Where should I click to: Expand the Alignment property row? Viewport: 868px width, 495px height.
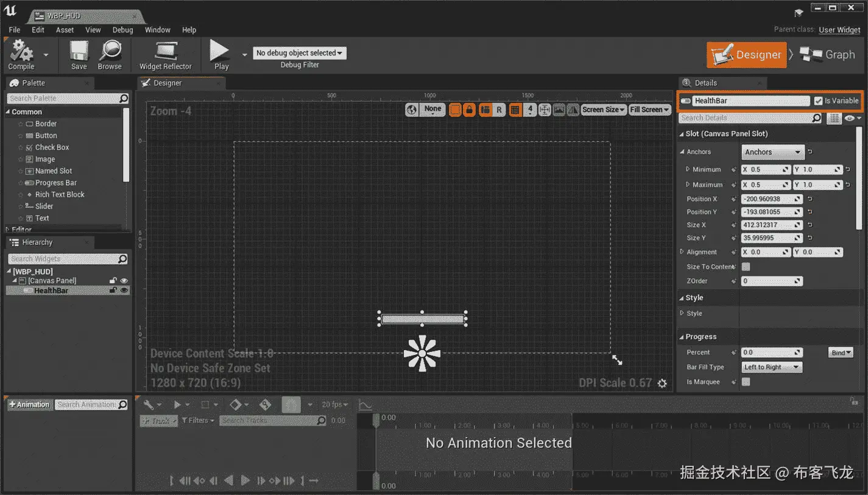pyautogui.click(x=682, y=251)
